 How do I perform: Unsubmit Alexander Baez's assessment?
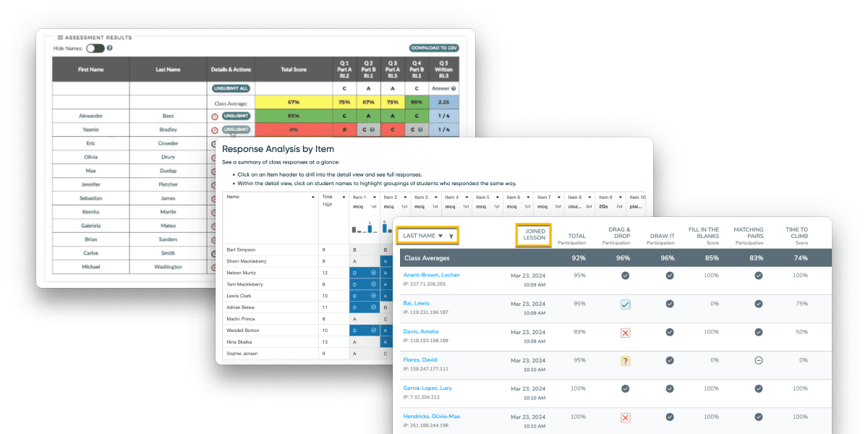point(237,116)
